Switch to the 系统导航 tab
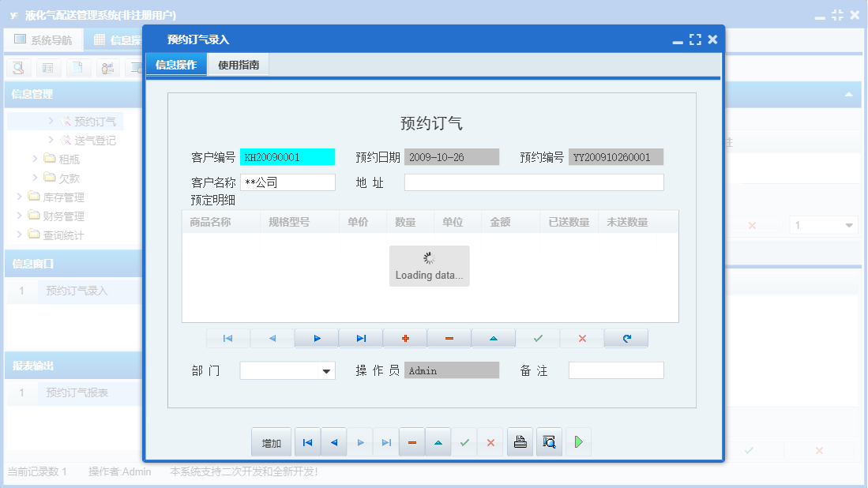Viewport: 868px width, 488px height. point(43,39)
